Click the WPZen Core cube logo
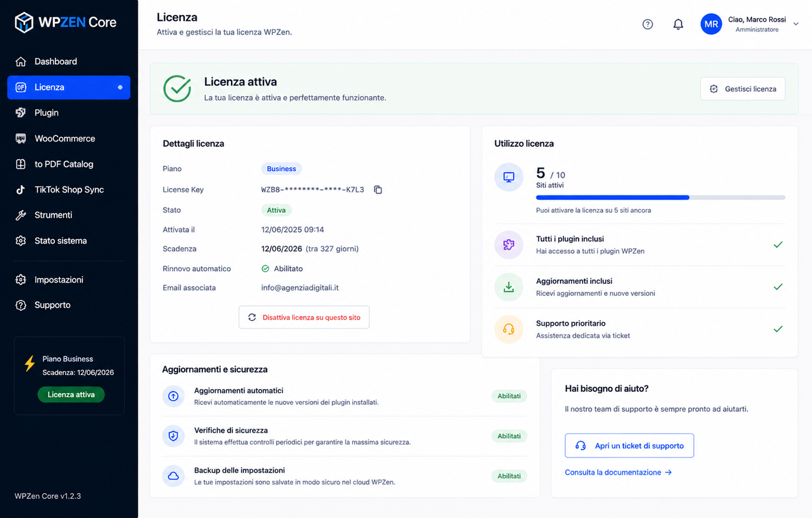This screenshot has width=812, height=518. (x=24, y=22)
